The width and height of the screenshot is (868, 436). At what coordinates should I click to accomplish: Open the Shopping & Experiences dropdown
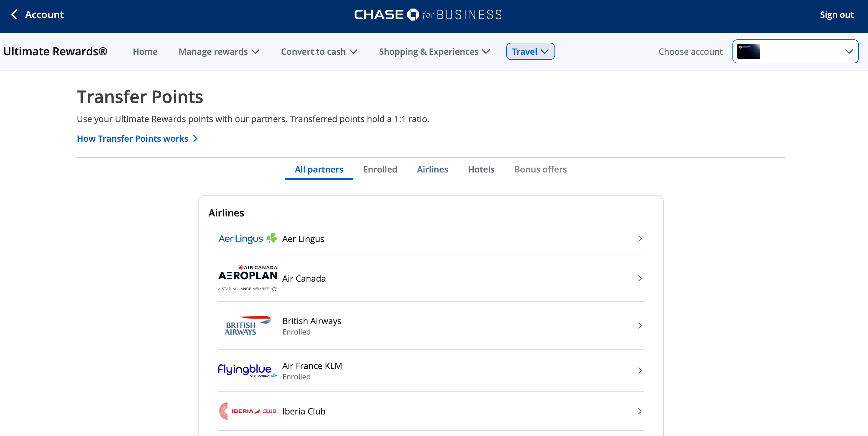(434, 51)
